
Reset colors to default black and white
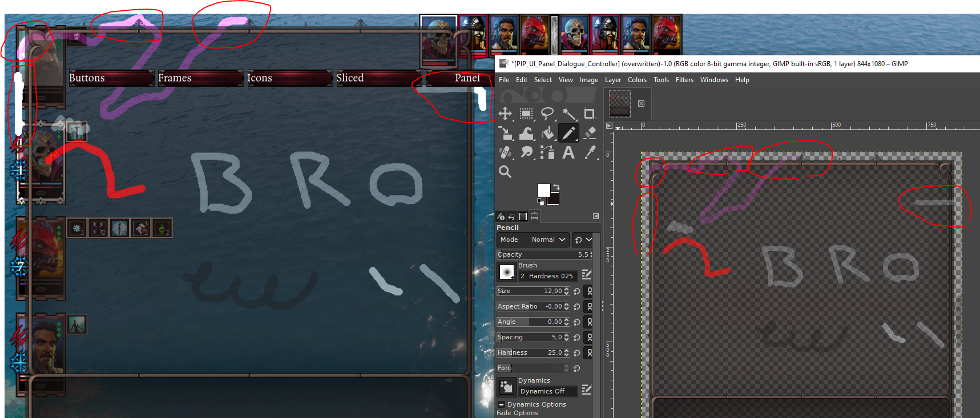[540, 201]
